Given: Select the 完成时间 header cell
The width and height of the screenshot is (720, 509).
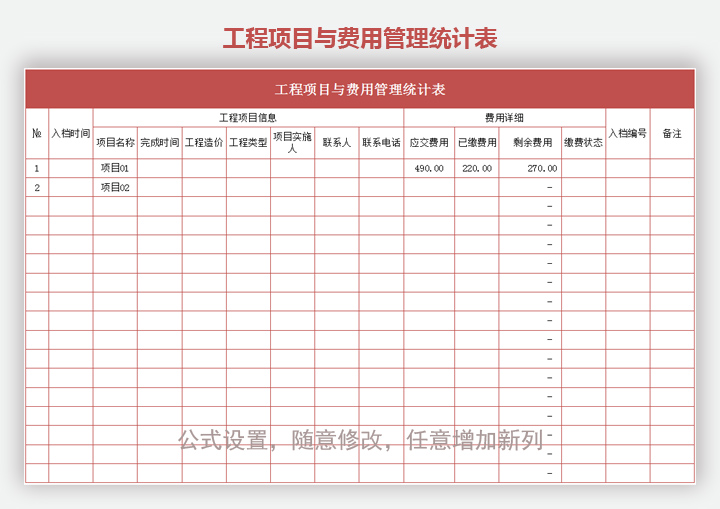Looking at the screenshot, I should pos(160,143).
